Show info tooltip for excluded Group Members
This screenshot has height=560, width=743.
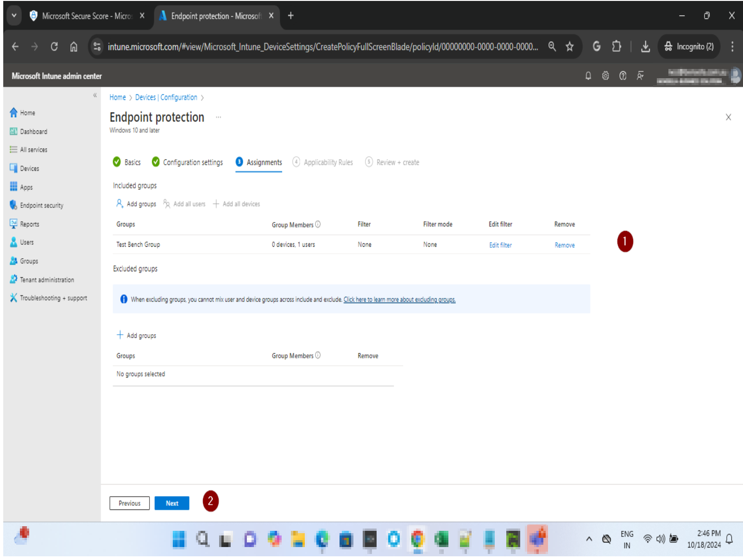point(318,355)
